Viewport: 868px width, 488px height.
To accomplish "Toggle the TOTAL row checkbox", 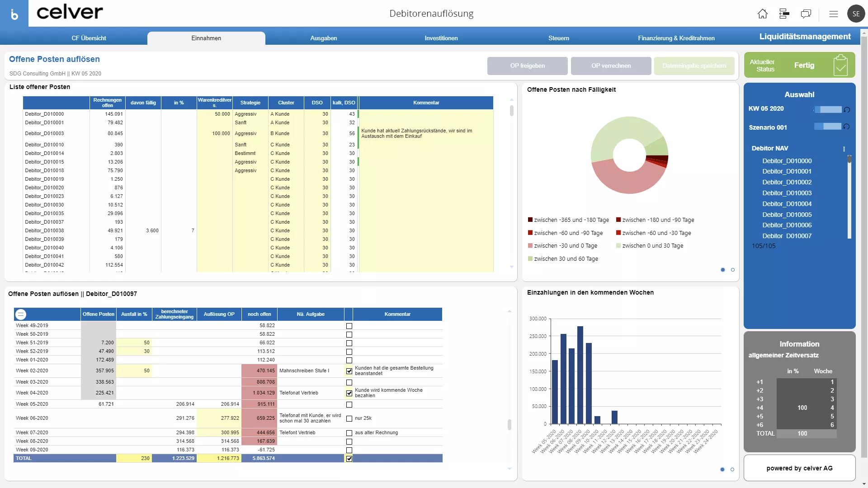I will pos(349,459).
